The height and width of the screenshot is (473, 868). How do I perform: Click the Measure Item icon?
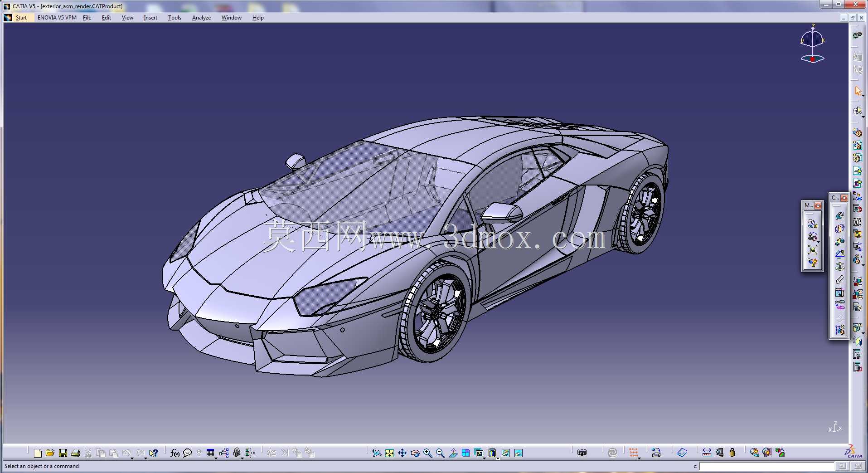[x=720, y=453]
